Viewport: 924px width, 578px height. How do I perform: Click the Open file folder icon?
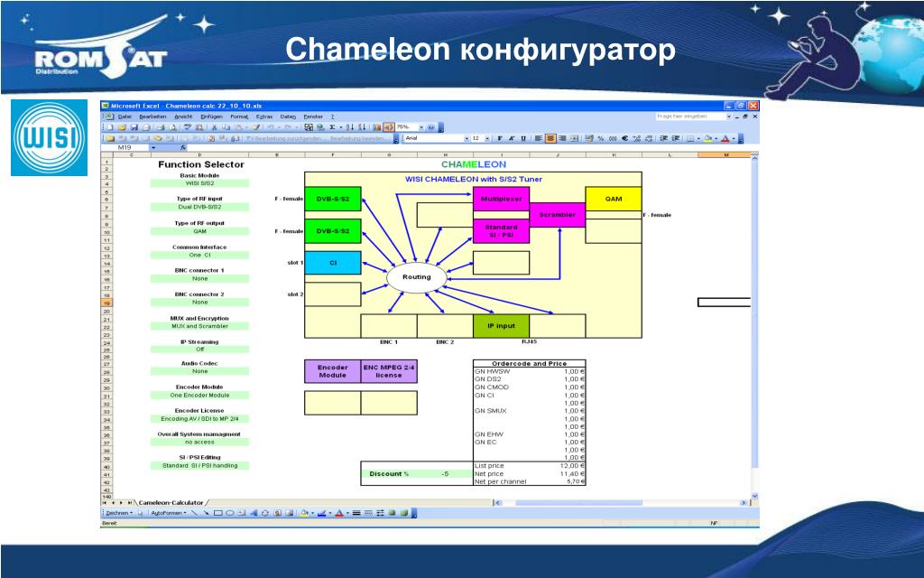click(122, 126)
